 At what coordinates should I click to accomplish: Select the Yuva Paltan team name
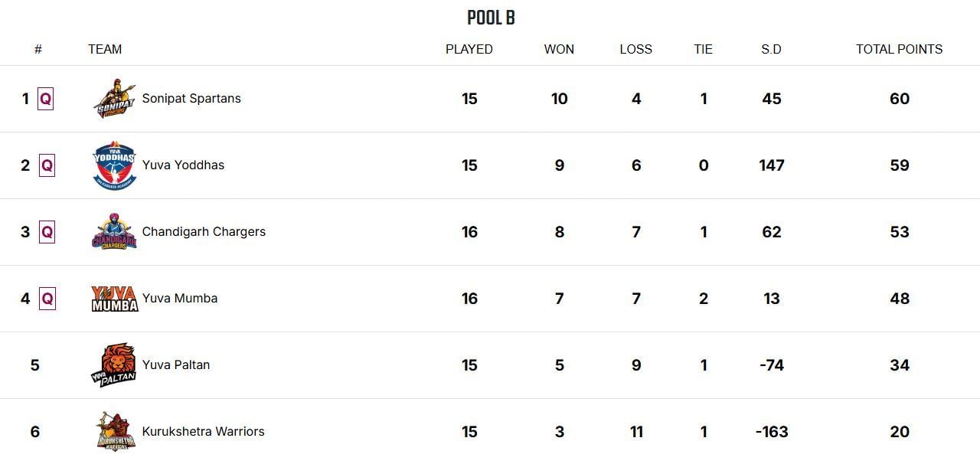coord(175,365)
